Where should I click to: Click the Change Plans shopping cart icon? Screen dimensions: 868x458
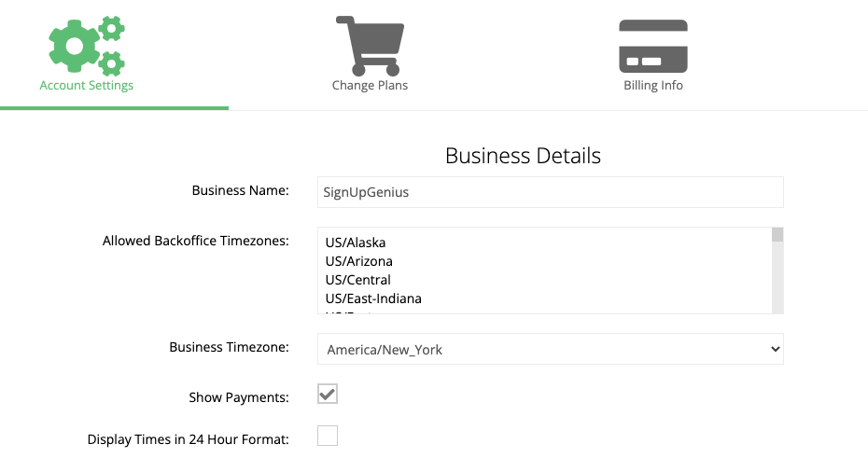click(370, 46)
